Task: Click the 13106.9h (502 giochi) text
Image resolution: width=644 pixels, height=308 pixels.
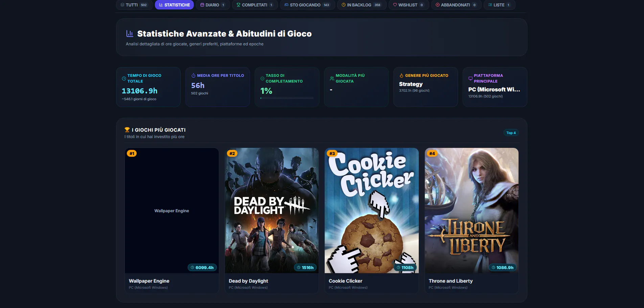Action: pyautogui.click(x=485, y=96)
